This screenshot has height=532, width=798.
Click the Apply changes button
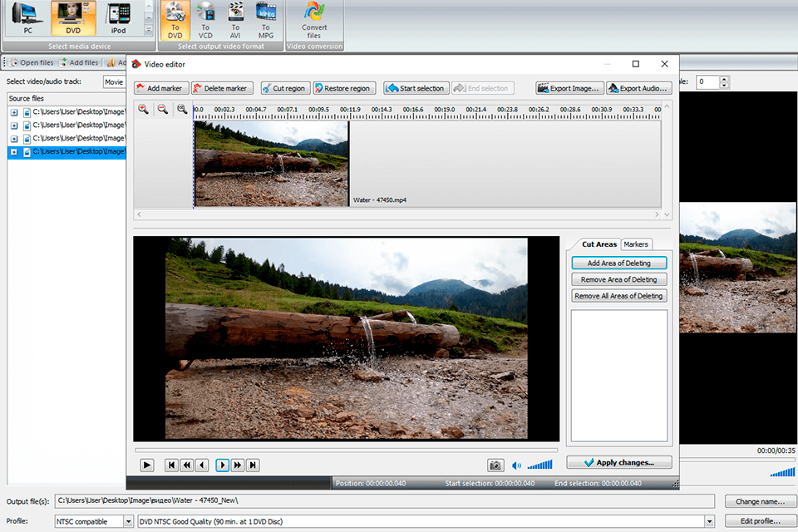click(x=619, y=462)
